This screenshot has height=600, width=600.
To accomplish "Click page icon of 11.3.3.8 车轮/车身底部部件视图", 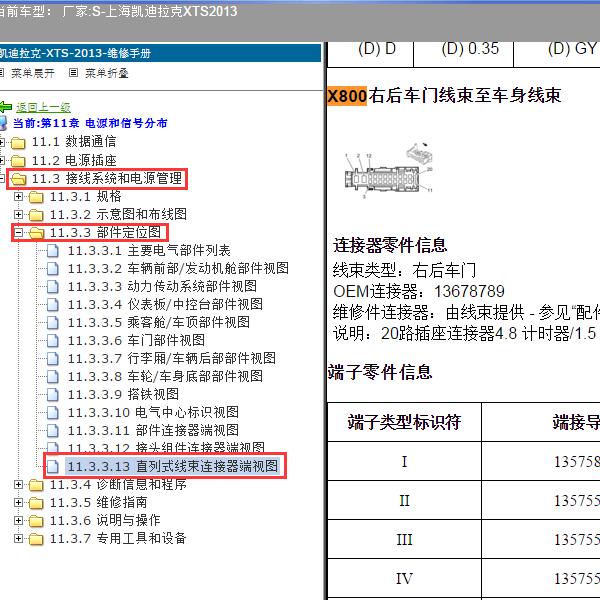I will tap(53, 377).
